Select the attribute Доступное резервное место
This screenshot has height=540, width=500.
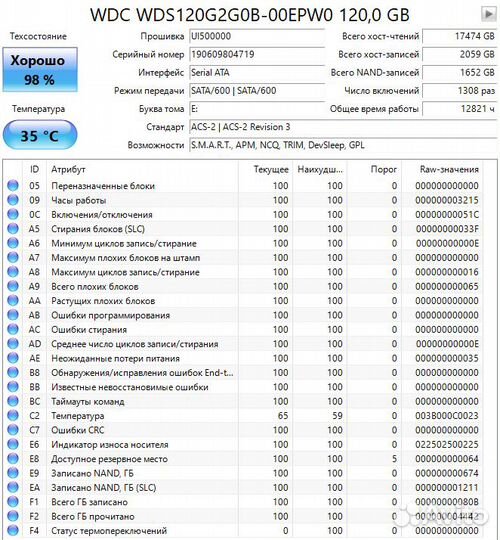pos(109,459)
